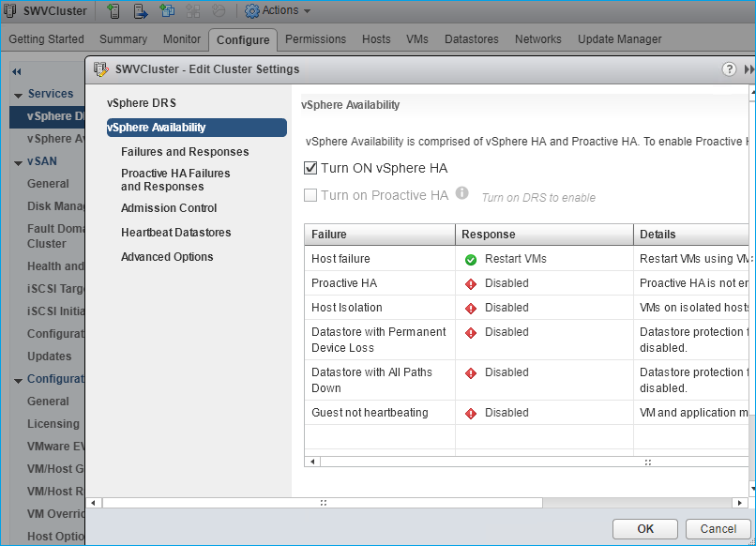Uncheck Turn ON vSphere HA checkbox
The image size is (756, 546).
click(x=310, y=168)
